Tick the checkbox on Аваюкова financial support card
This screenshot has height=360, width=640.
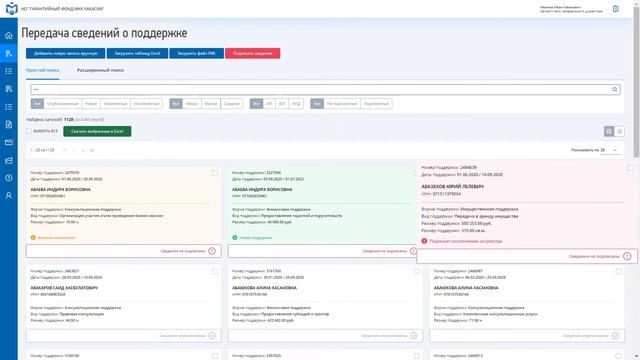pyautogui.click(x=416, y=271)
